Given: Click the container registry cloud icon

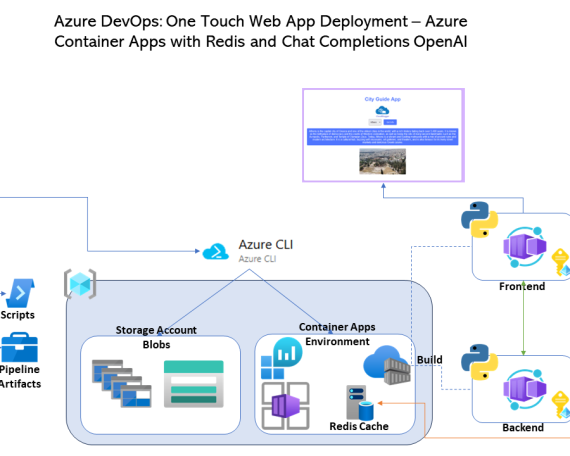Looking at the screenshot, I should (387, 365).
